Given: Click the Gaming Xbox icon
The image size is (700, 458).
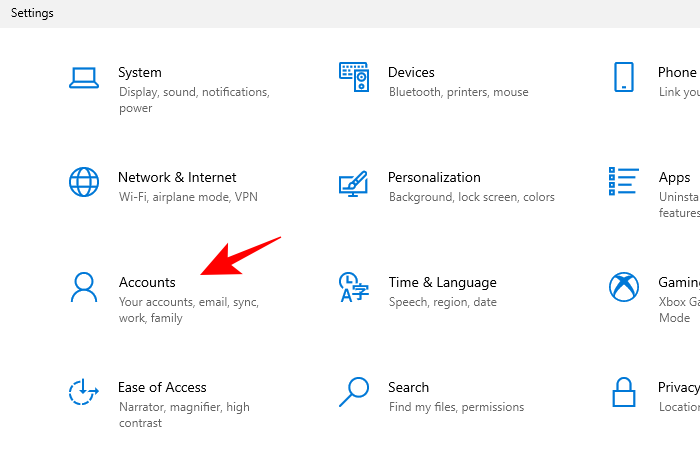Looking at the screenshot, I should 624,287.
